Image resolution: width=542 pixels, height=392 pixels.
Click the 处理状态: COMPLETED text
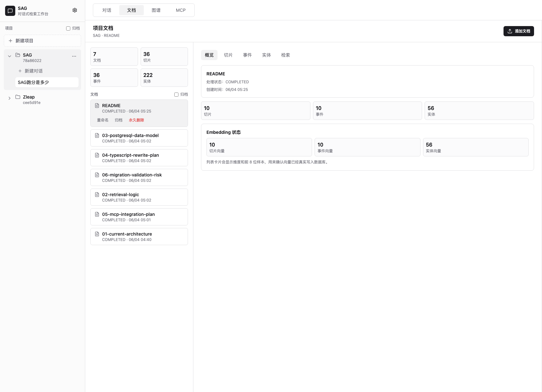(228, 82)
